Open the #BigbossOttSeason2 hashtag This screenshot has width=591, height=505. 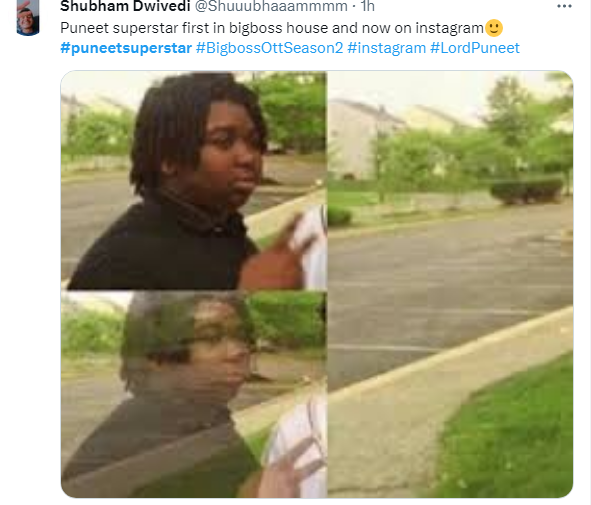pos(269,48)
